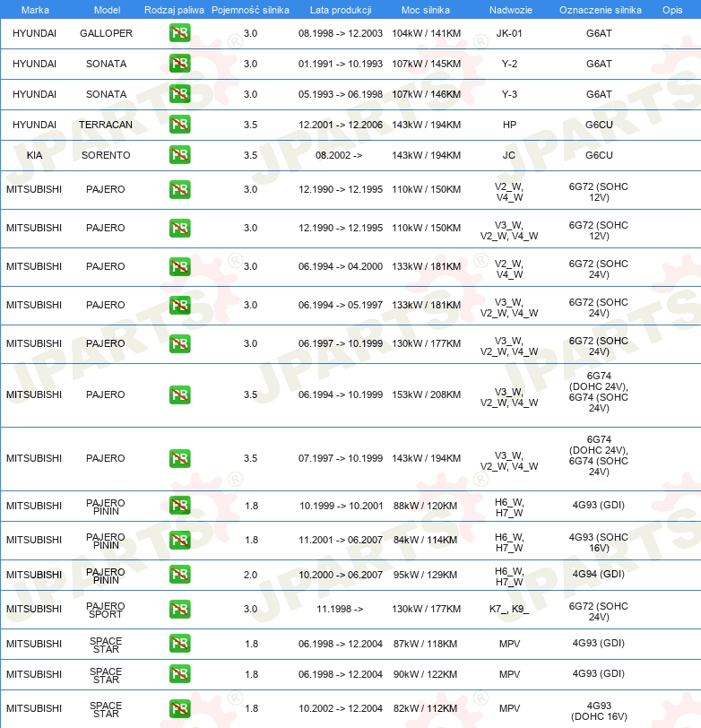Click the Rodzaj paliwa column header
The image size is (701, 728).
[174, 10]
